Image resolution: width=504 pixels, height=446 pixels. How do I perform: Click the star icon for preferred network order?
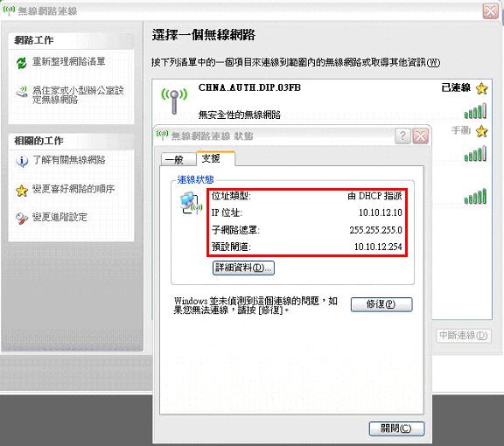(x=22, y=191)
